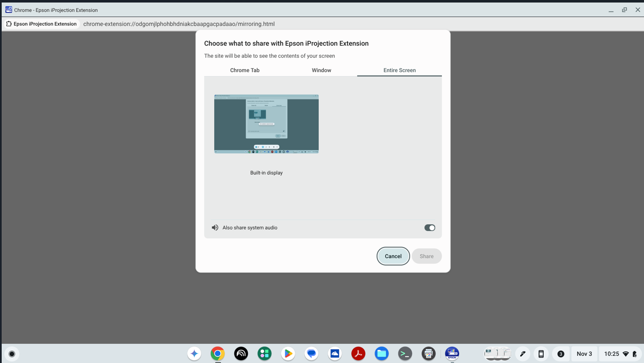Open the Nov 3 calendar date
The image size is (644, 363).
pyautogui.click(x=584, y=354)
